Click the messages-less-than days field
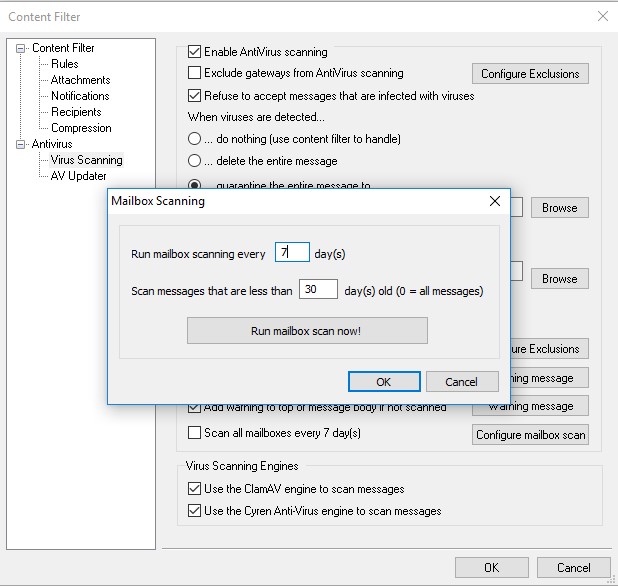This screenshot has height=586, width=618. coord(318,289)
